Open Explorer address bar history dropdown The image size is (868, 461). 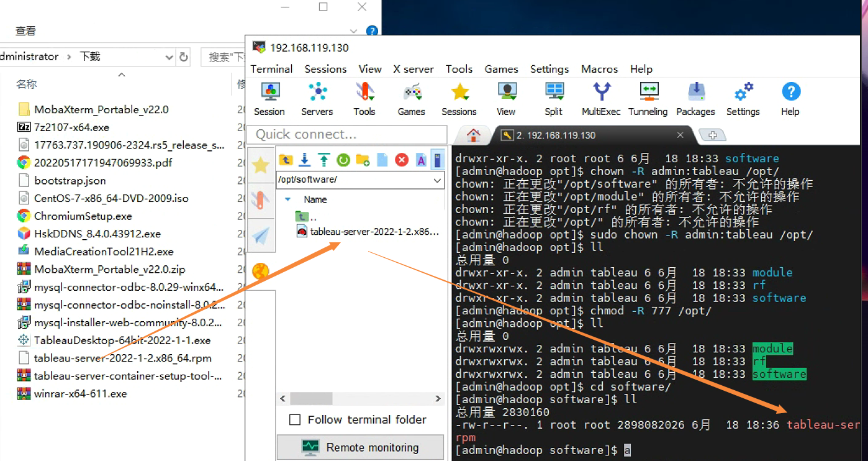point(169,57)
